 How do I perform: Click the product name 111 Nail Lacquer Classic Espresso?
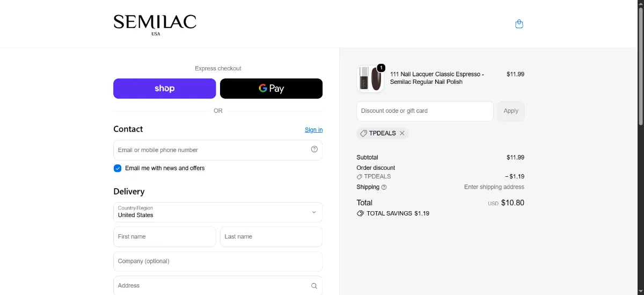pos(437,78)
